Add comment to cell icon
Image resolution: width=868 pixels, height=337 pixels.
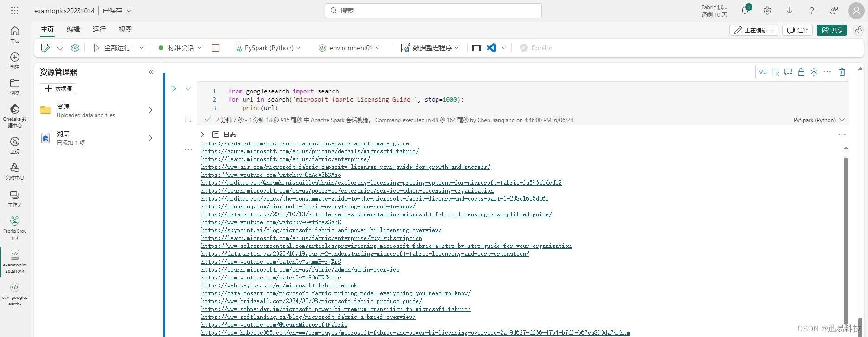(x=788, y=72)
